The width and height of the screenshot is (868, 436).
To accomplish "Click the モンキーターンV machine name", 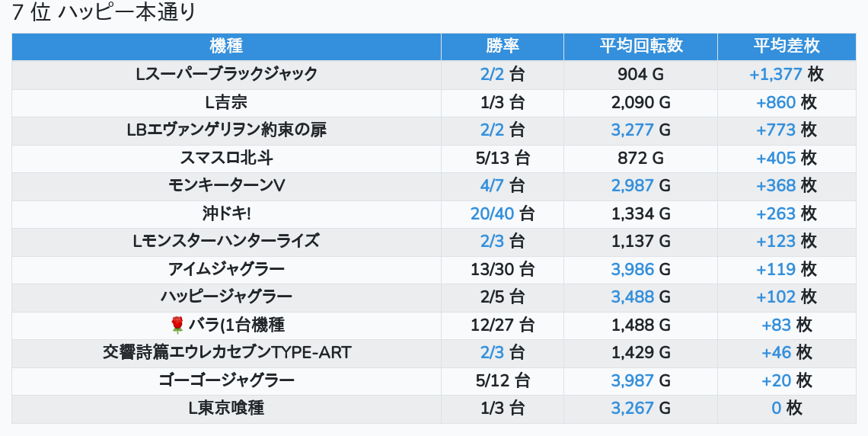I will click(x=226, y=186).
